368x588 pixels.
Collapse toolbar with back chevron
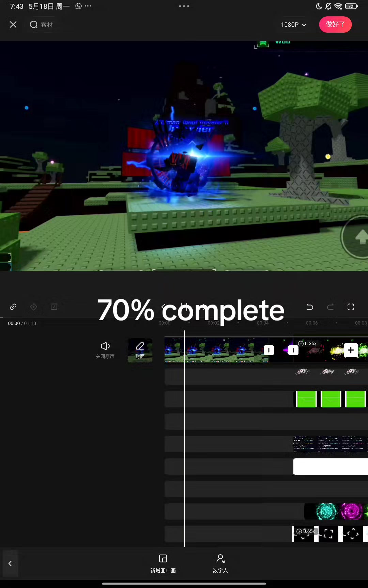click(x=10, y=563)
